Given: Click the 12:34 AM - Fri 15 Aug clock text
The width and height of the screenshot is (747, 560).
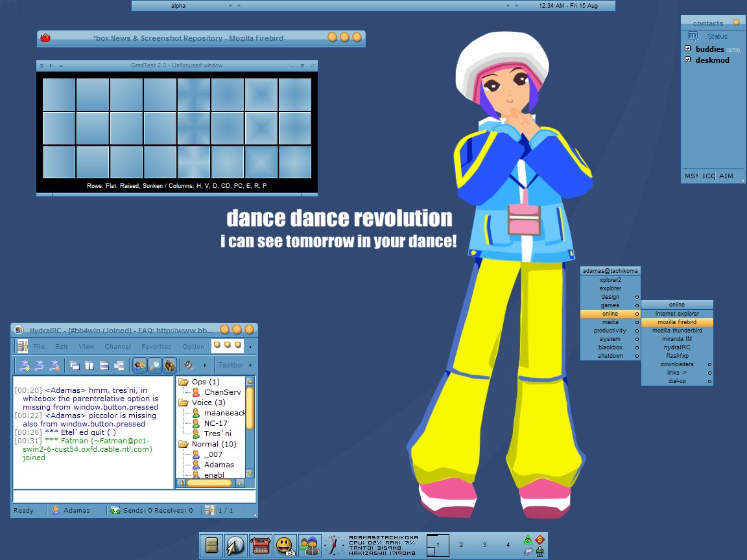Looking at the screenshot, I should (568, 6).
